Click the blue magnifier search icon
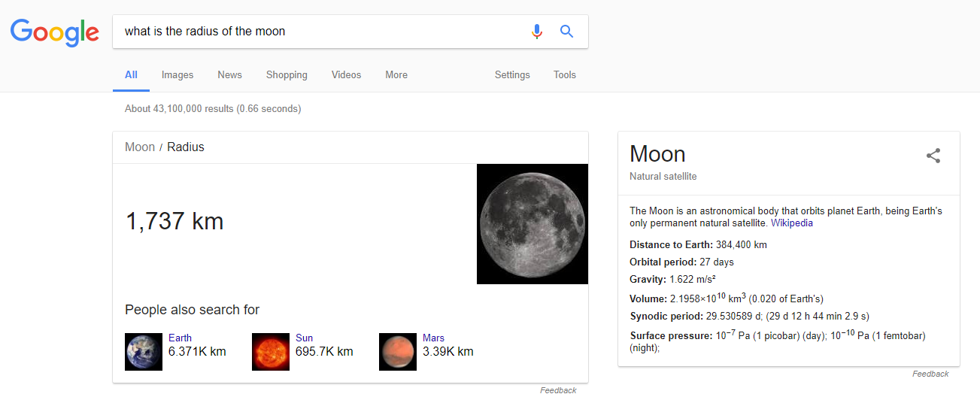 [x=567, y=32]
